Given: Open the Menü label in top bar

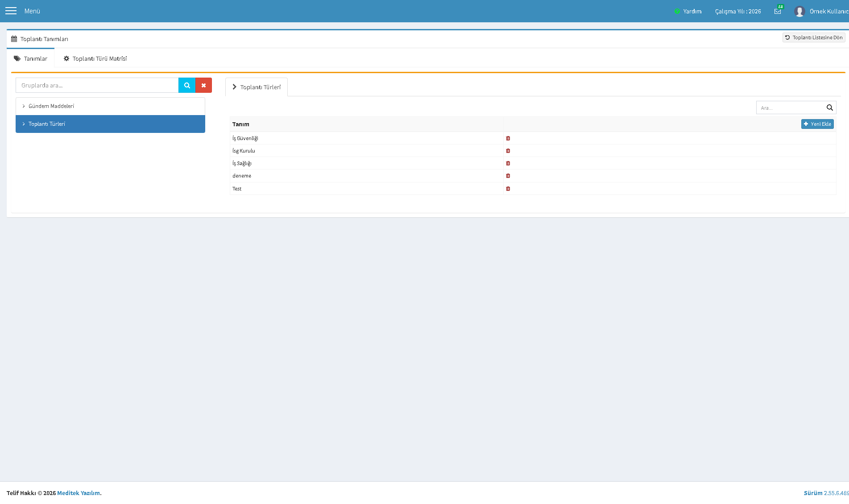Looking at the screenshot, I should tap(32, 11).
